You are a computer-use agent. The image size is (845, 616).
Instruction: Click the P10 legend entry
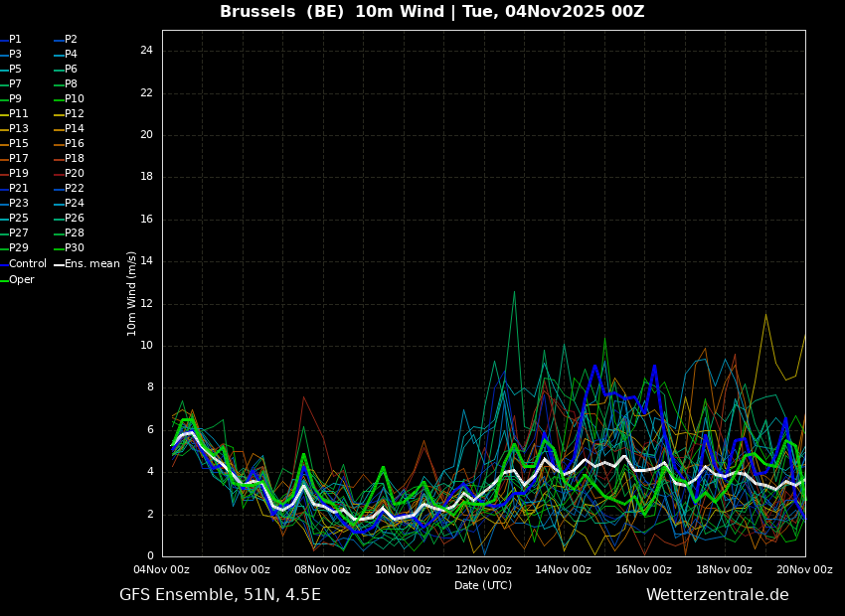(x=75, y=99)
